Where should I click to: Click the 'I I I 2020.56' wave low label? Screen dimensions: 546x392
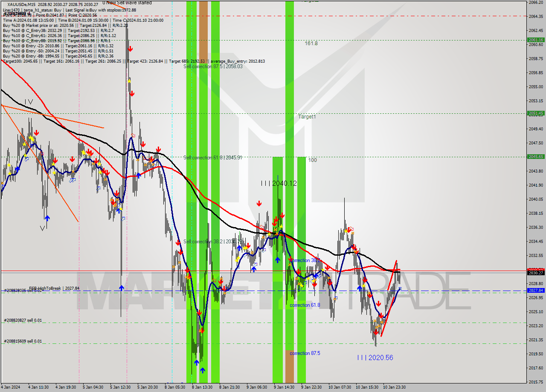point(375,358)
